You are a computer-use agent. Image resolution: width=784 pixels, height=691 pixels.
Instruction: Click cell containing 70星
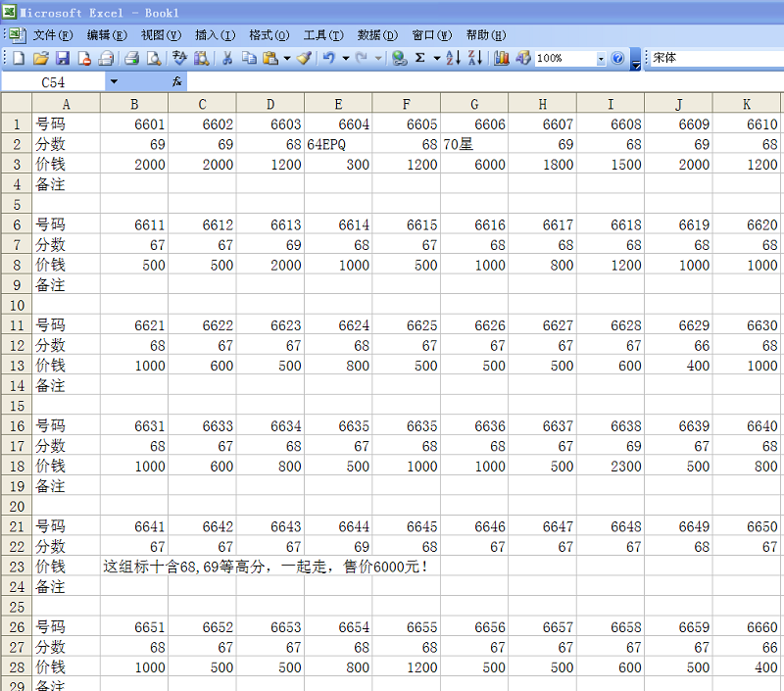tap(474, 144)
